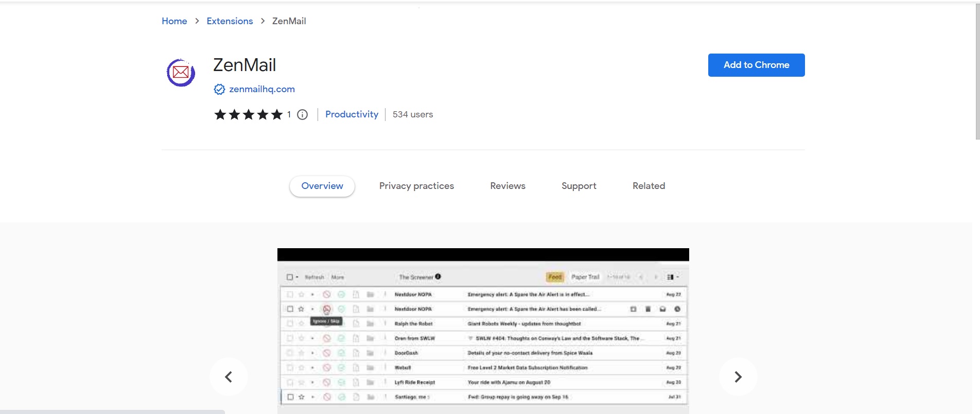Viewport: 980px width, 414px height.
Task: Click the verified publisher badge icon
Action: pos(219,90)
